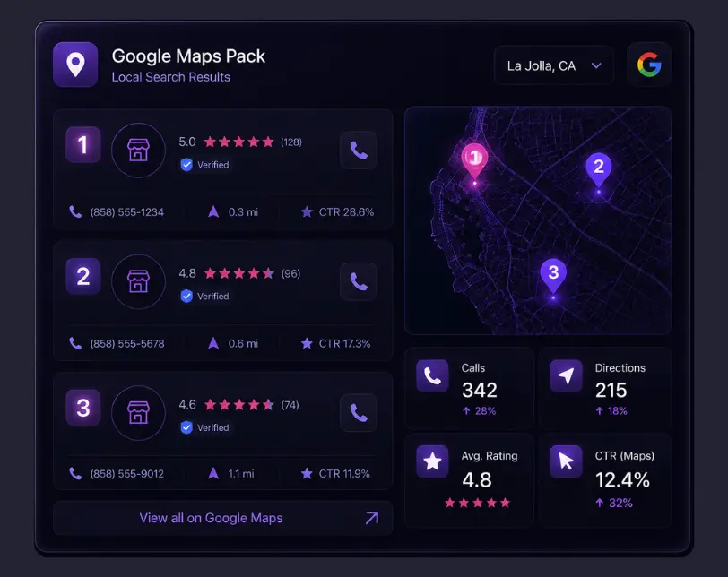The image size is (728, 577).
Task: Click the navigation arrow icon next to 1.1 mi
Action: point(213,474)
